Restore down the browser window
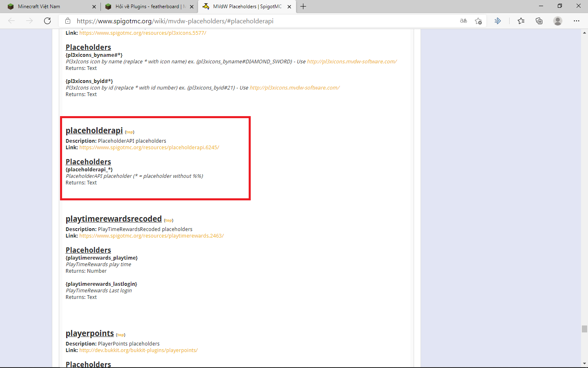Screen dimensions: 588x368 (560, 6)
